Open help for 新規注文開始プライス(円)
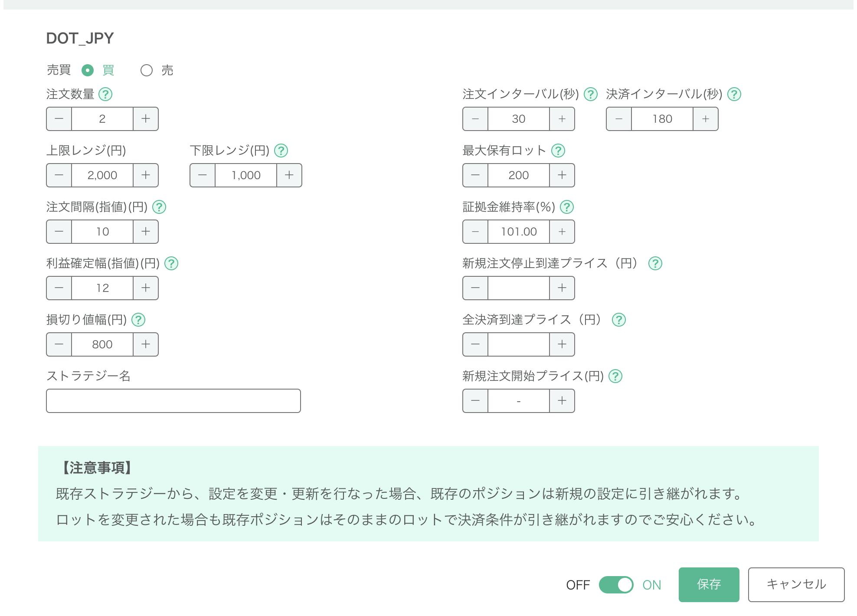Image resolution: width=857 pixels, height=616 pixels. (616, 376)
